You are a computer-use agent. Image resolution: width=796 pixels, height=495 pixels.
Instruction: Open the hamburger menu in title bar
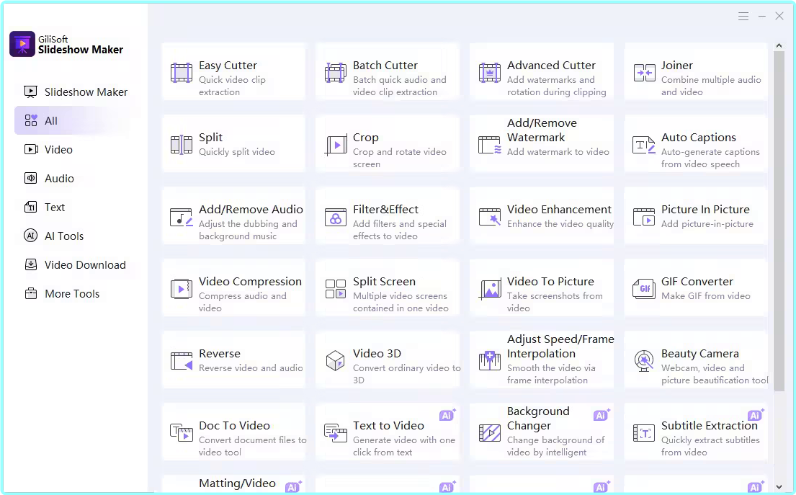743,16
